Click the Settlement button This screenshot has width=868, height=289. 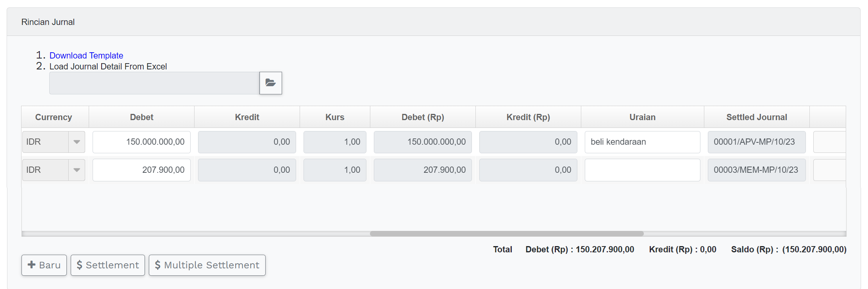[108, 265]
